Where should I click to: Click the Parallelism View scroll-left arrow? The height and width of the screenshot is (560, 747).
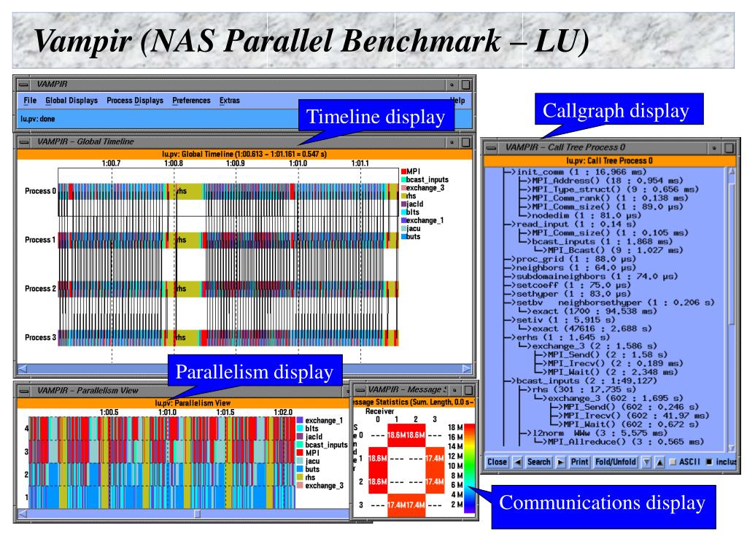[23, 514]
